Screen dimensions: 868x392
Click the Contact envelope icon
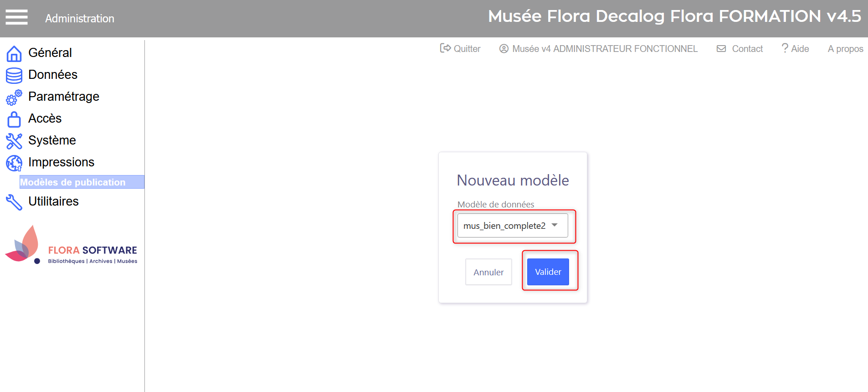721,49
